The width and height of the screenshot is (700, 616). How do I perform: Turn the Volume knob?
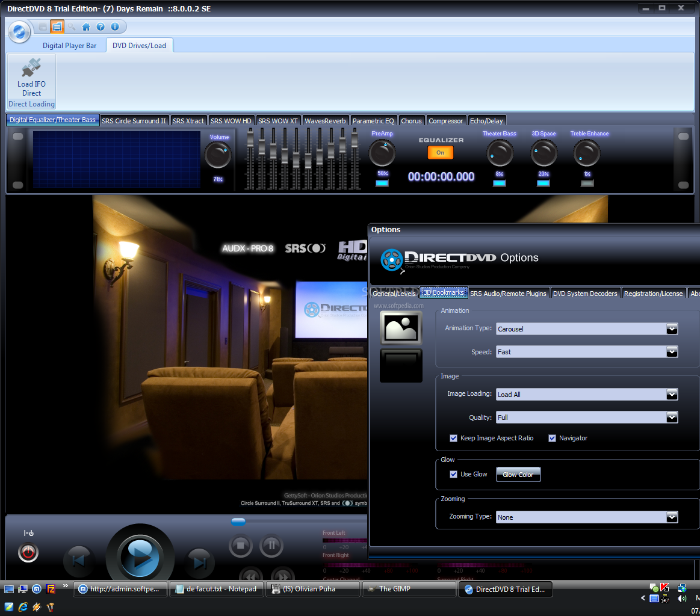click(x=218, y=156)
